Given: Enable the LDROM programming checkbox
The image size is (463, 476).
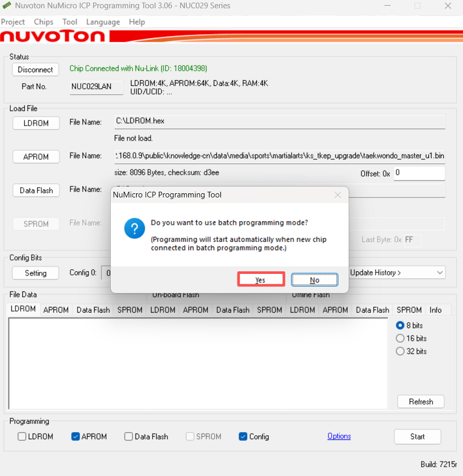Looking at the screenshot, I should (x=22, y=437).
